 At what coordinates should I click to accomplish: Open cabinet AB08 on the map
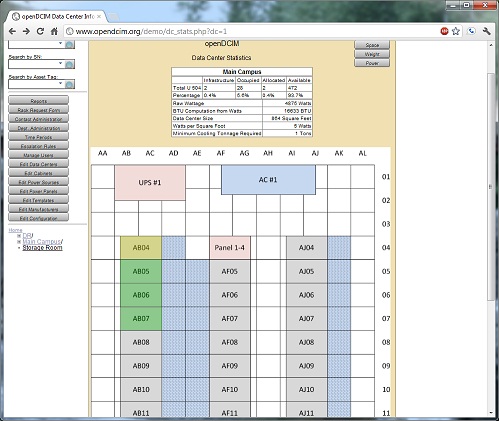[141, 342]
